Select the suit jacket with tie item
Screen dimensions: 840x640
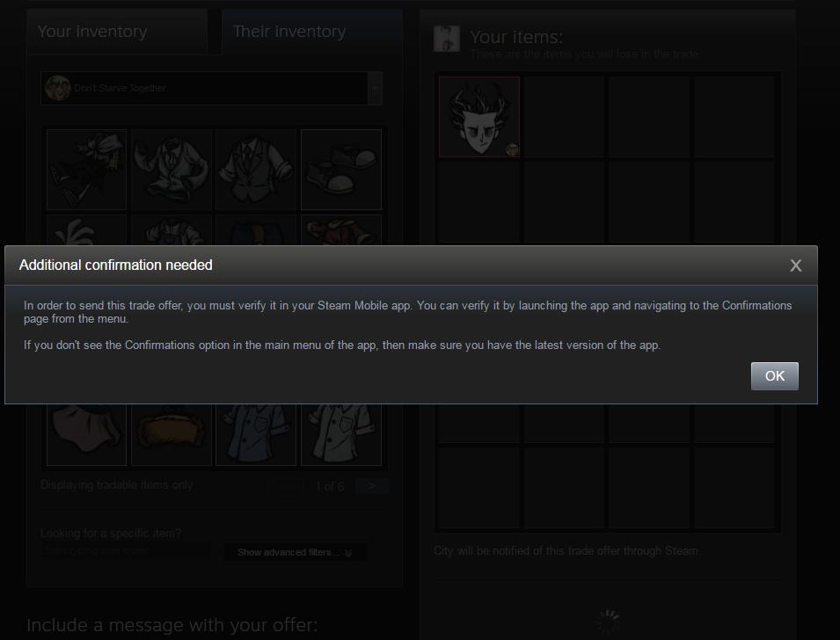point(256,170)
